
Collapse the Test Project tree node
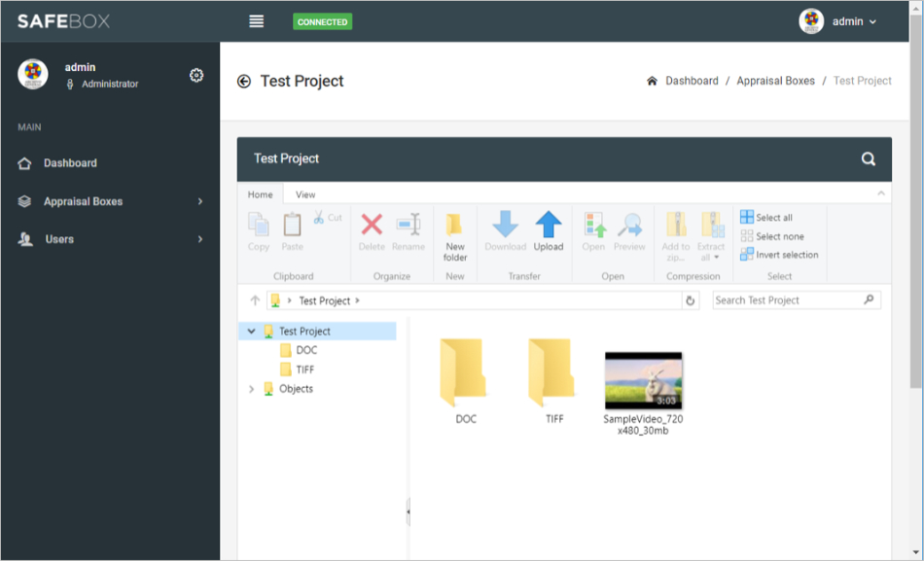point(252,332)
